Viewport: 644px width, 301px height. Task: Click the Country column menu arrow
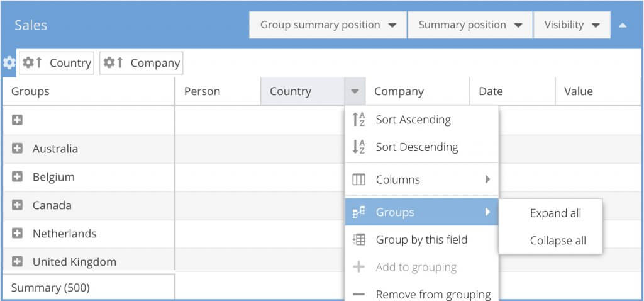coord(355,92)
